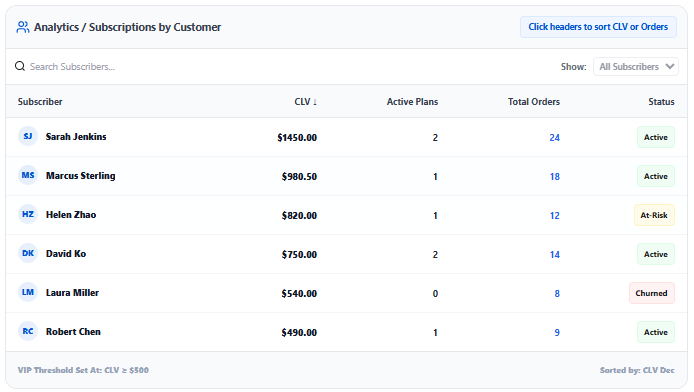This screenshot has height=392, width=694.
Task: Select subscriber name David Ko
Action: (66, 254)
